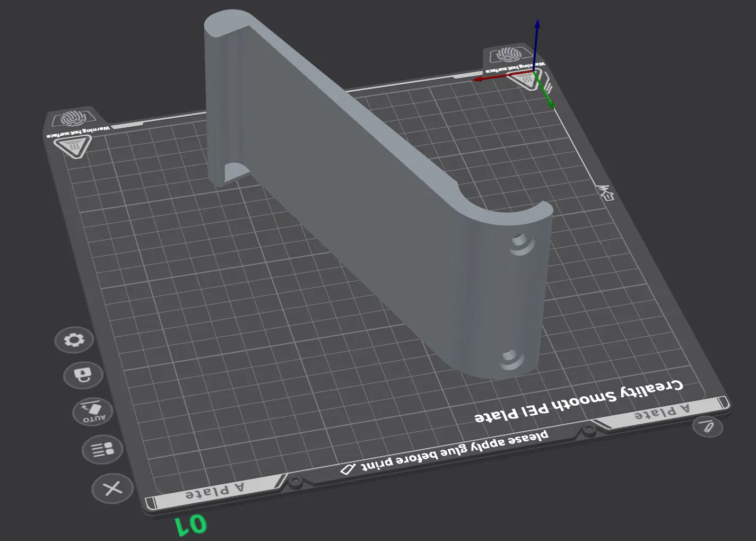Open plate settings with the gear icon
The width and height of the screenshot is (756, 541).
pos(74,339)
